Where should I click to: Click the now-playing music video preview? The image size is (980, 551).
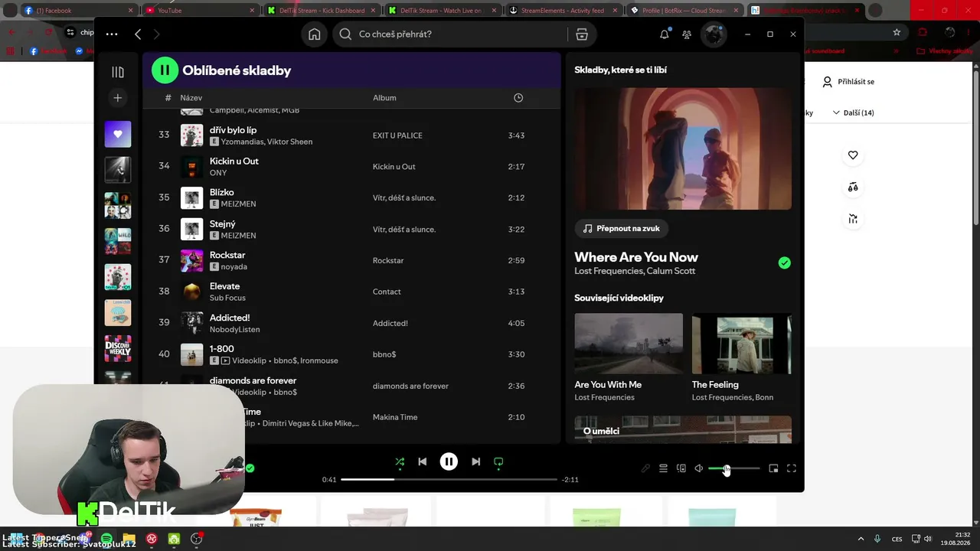(683, 148)
